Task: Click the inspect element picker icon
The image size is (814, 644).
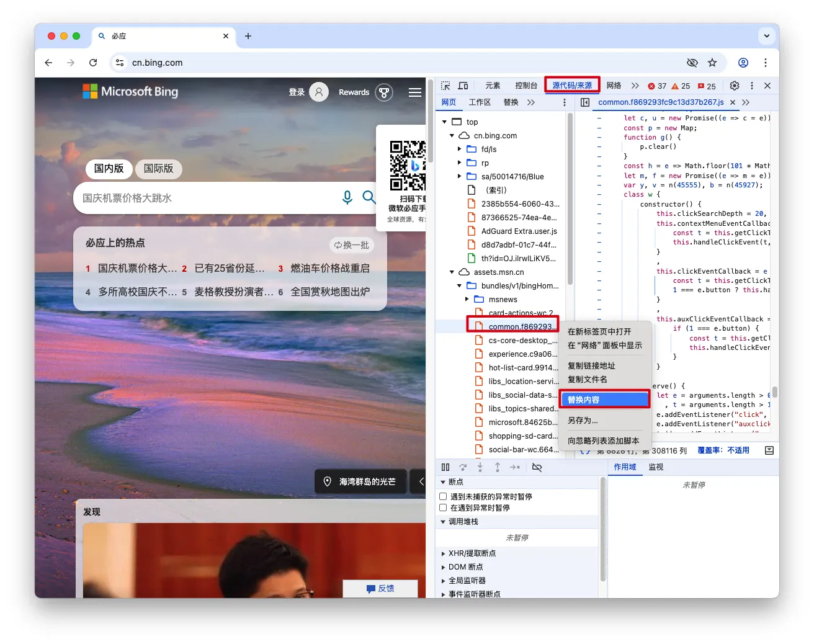Action: tap(445, 86)
